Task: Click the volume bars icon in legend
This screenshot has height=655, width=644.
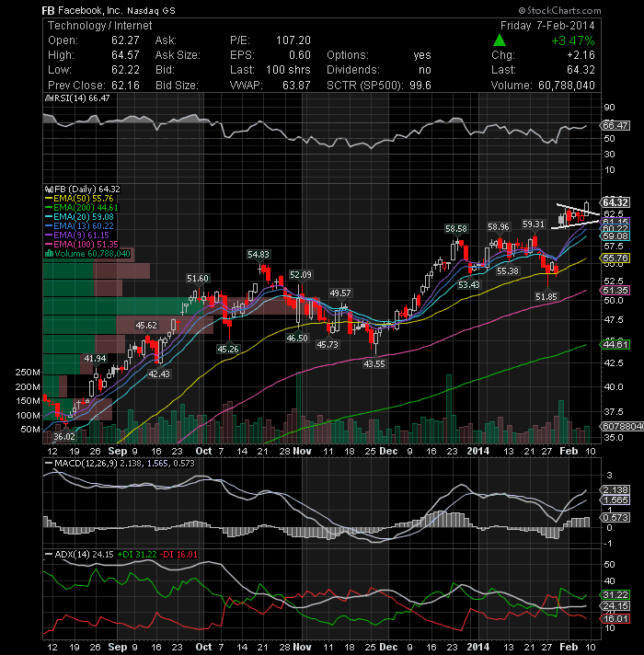Action: point(49,254)
